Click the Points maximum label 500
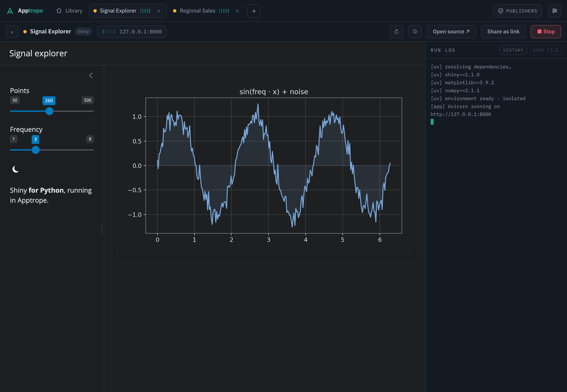Screen dimensions: 567x392 [88, 100]
